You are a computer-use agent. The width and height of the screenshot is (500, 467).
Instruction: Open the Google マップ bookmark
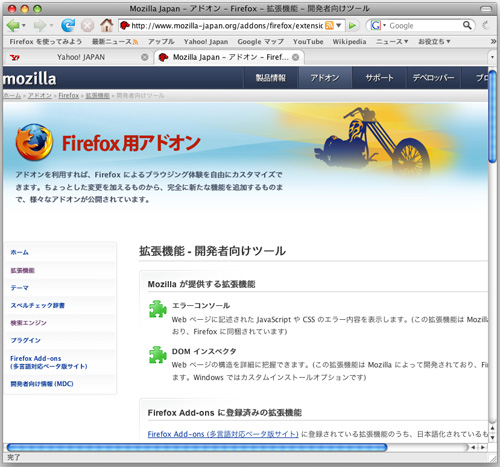tap(261, 42)
